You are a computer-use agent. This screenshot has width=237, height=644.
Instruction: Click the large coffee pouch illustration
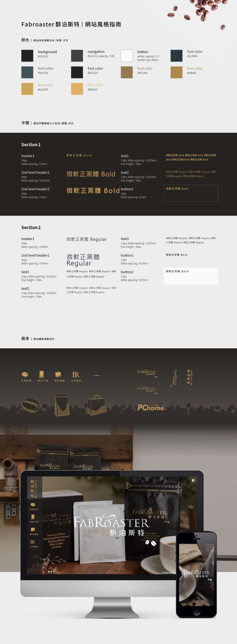[62, 405]
